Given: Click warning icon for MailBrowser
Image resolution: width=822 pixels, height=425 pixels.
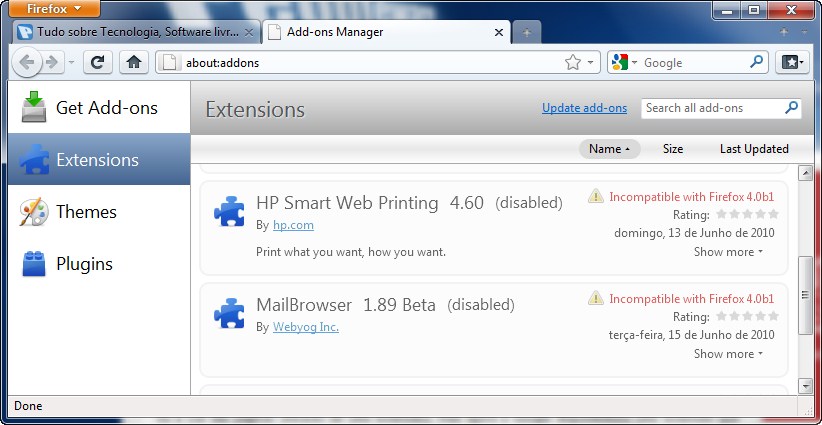Looking at the screenshot, I should pyautogui.click(x=596, y=299).
